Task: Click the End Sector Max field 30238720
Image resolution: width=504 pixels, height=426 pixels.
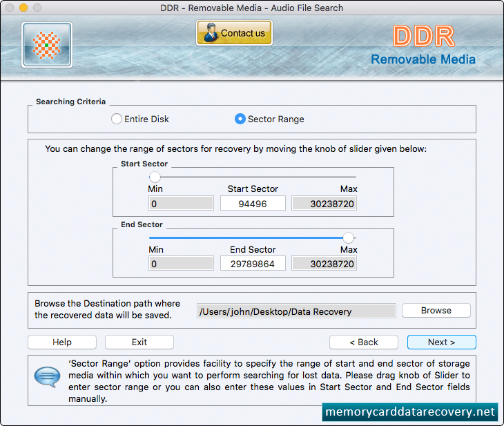Action: [x=324, y=264]
